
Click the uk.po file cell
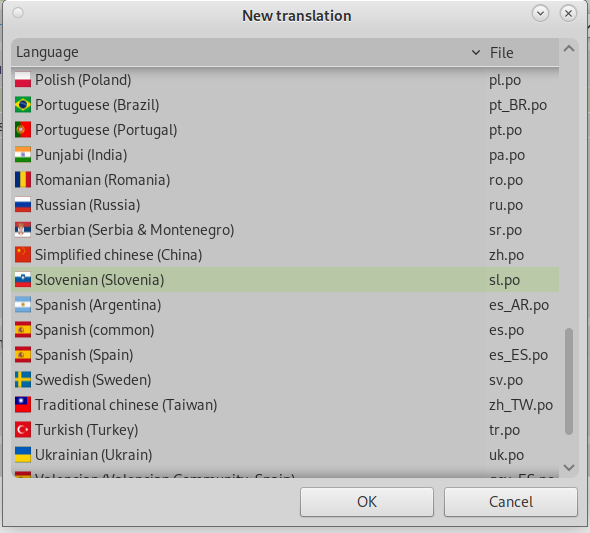(506, 455)
